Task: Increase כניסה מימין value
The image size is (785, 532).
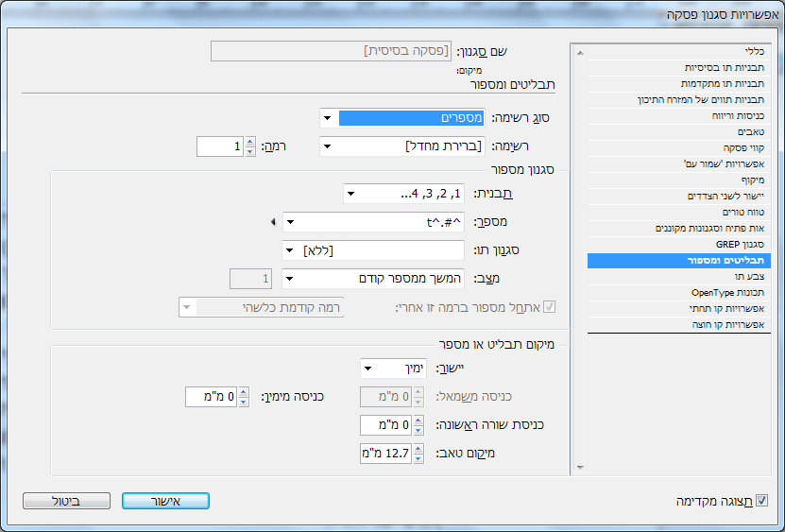Action: pyautogui.click(x=244, y=392)
